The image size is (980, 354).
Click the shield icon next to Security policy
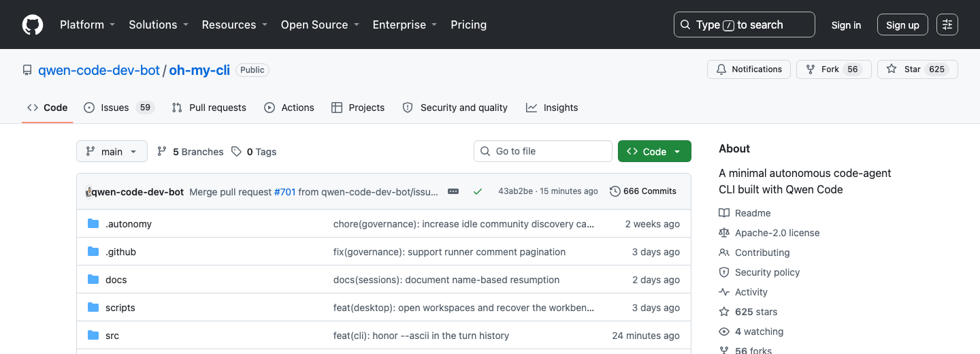(724, 272)
